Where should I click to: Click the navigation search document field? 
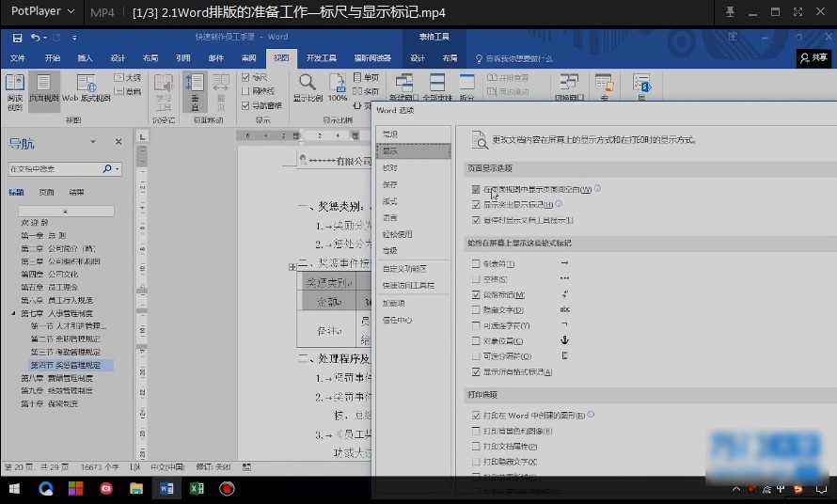coord(55,168)
